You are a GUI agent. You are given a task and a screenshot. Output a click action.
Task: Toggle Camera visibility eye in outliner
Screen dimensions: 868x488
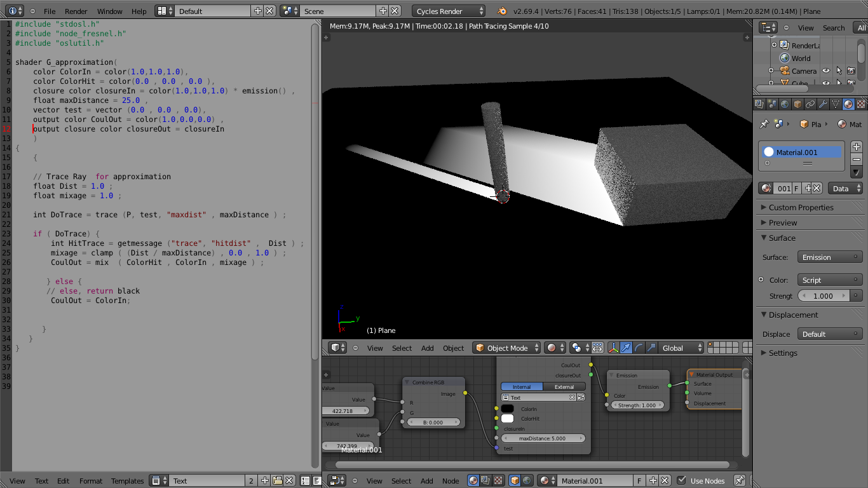[826, 71]
